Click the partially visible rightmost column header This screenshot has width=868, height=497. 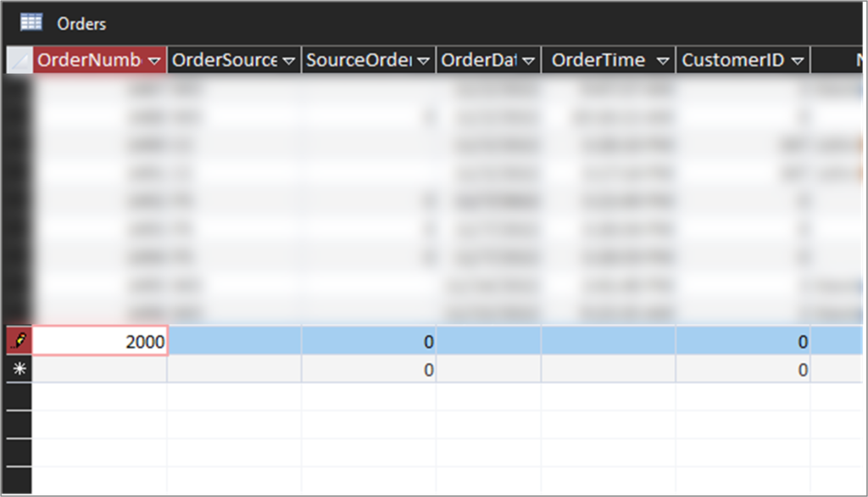tap(839, 59)
